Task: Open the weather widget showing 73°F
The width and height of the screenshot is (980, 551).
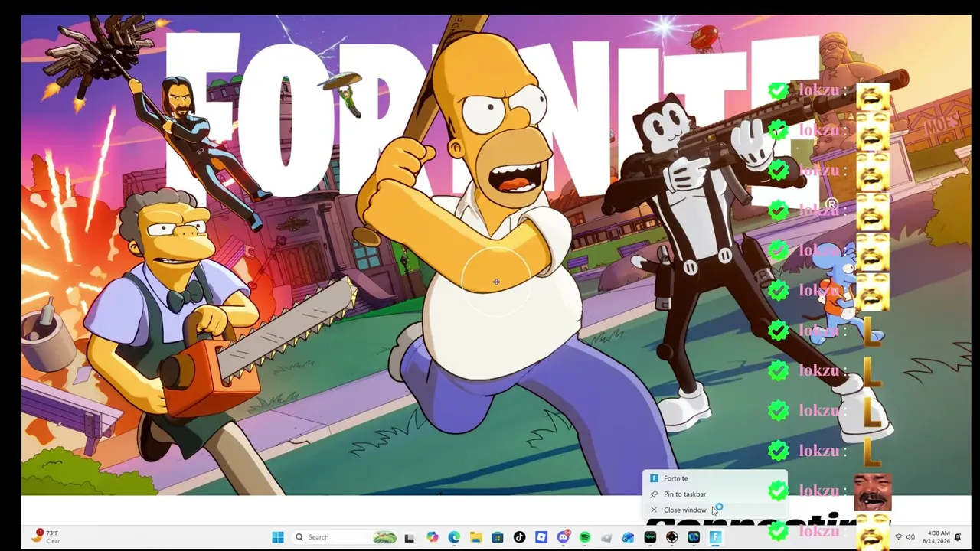Action: (x=47, y=536)
